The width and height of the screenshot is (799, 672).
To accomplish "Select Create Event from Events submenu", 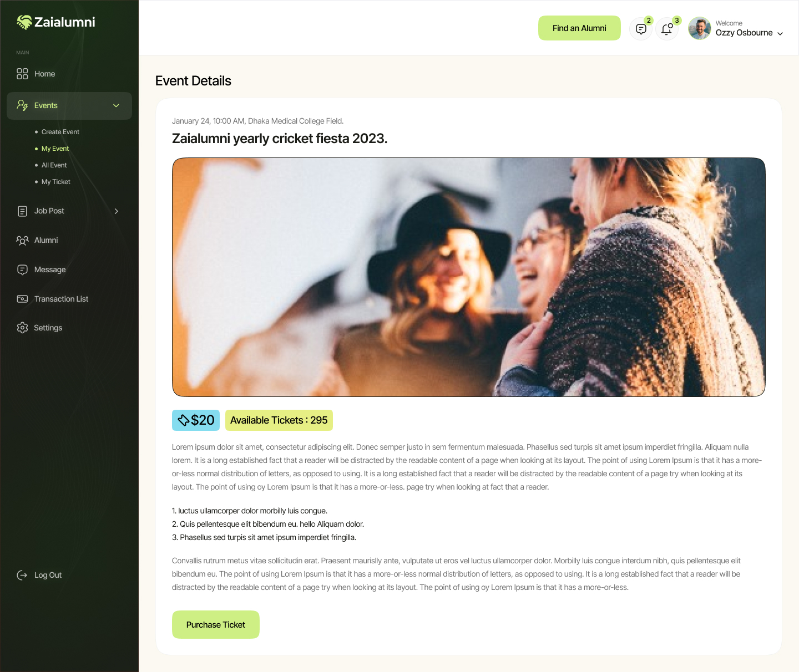I will (x=60, y=131).
